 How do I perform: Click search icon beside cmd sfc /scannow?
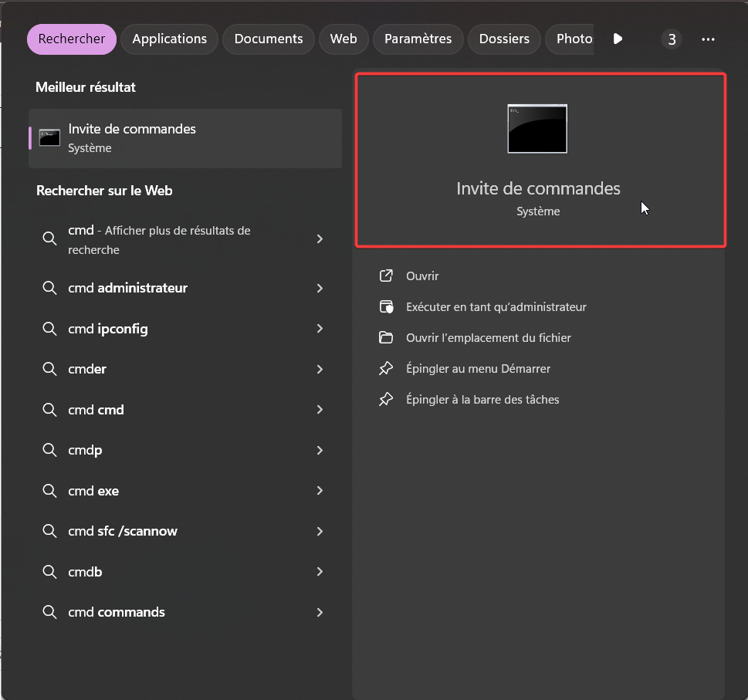click(49, 531)
